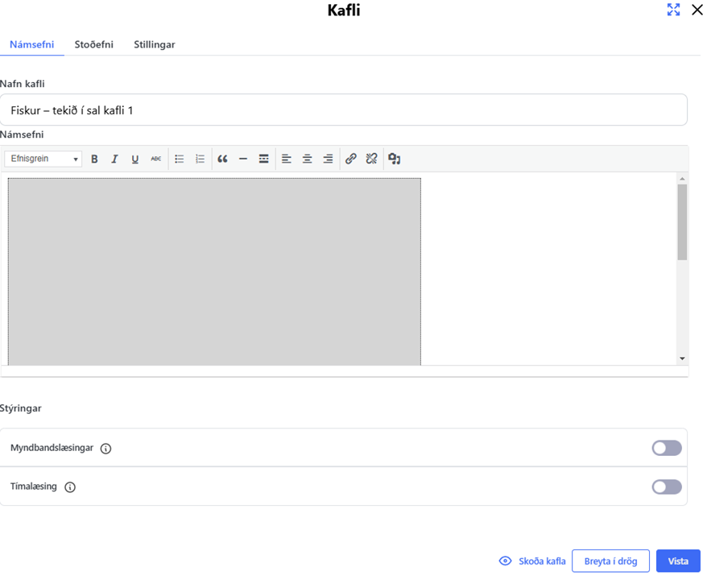The height and width of the screenshot is (588, 707).
Task: Click the editor's vertical scrollbar thumb
Action: coord(682,222)
